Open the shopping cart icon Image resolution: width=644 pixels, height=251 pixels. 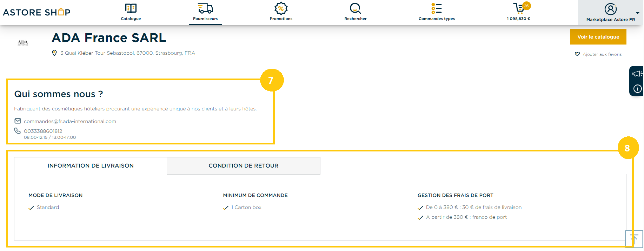(519, 8)
